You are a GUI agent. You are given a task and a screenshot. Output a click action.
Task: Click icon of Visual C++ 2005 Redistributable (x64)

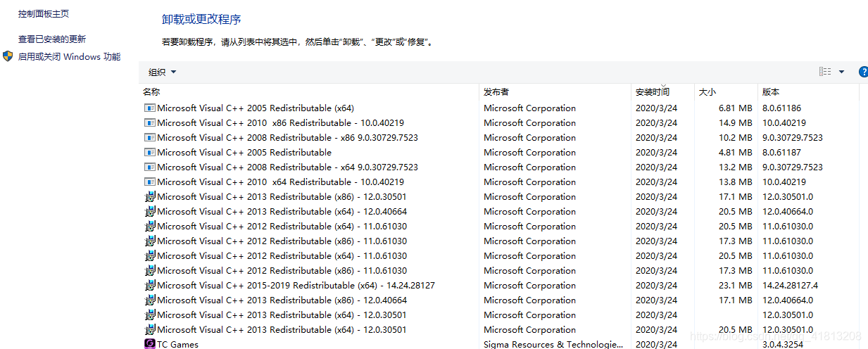pos(150,108)
